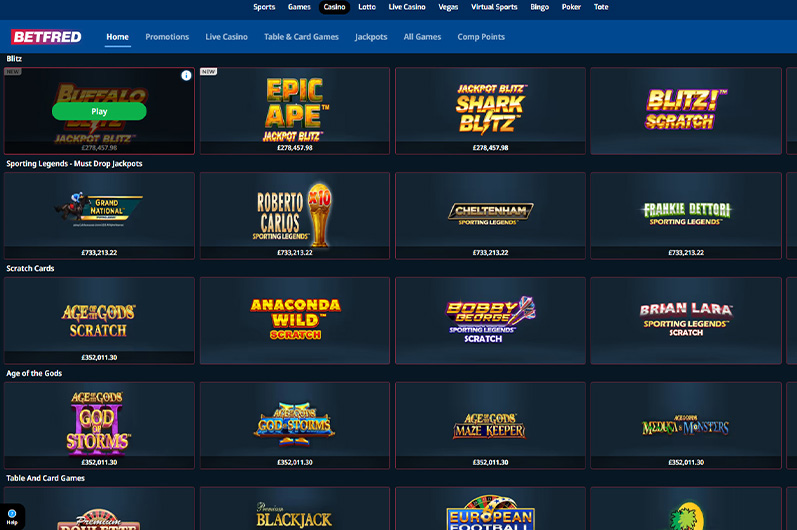This screenshot has width=797, height=530.
Task: Click NEW badge on Epic Ape tile
Action: (x=208, y=72)
